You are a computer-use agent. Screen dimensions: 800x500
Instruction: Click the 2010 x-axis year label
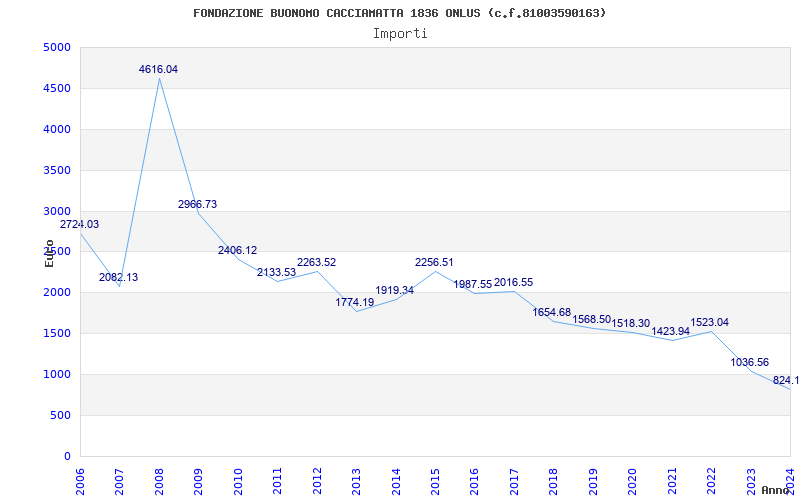pyautogui.click(x=238, y=481)
